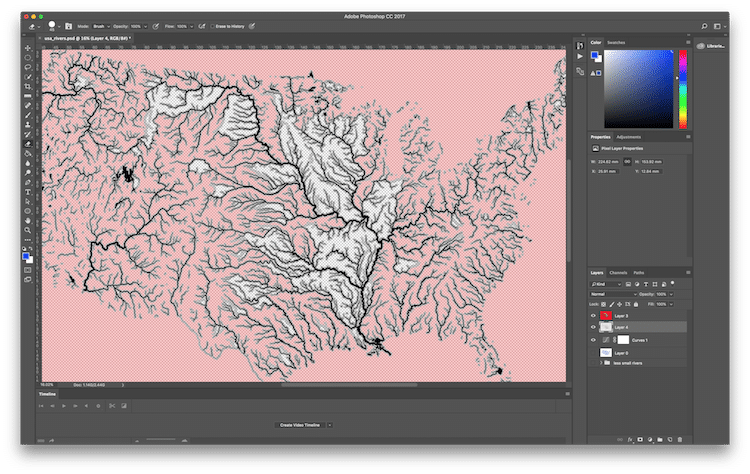The height and width of the screenshot is (474, 750).
Task: Open the Edit Toolbar ellipsis
Action: 28,240
